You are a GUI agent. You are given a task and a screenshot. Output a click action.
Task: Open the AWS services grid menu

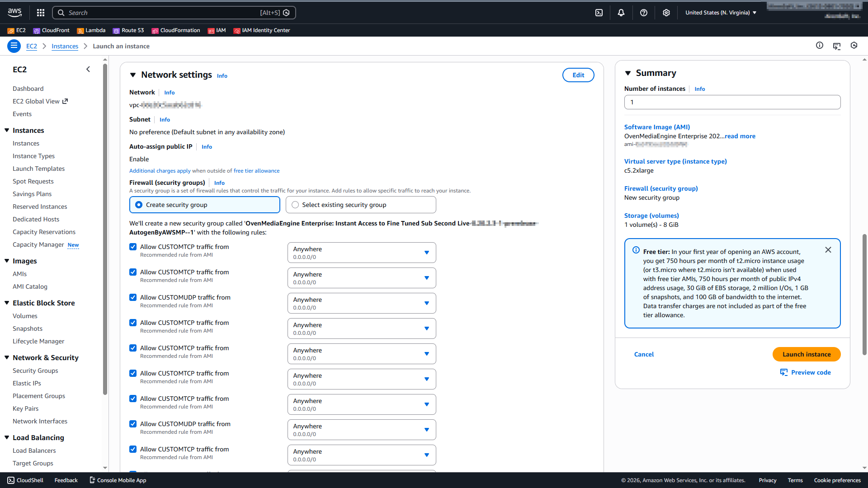[41, 13]
